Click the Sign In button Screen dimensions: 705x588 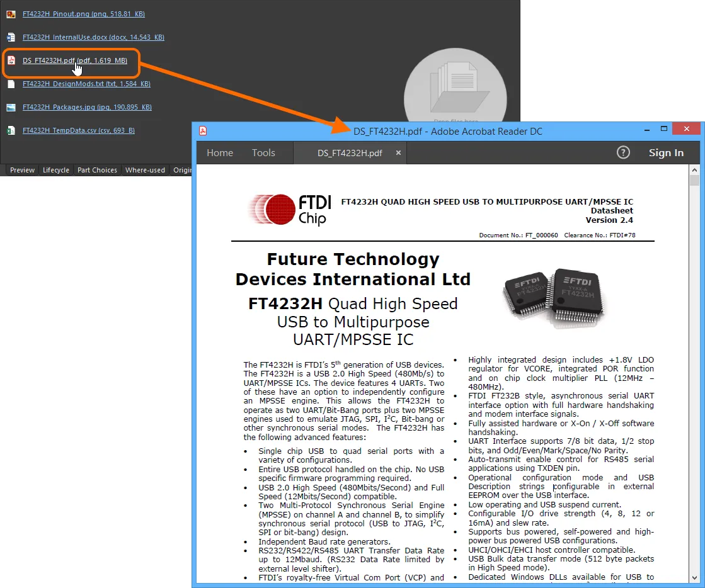point(666,152)
